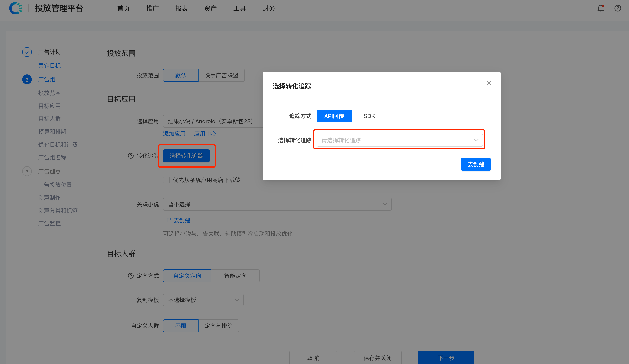Open 复制模板 不选择模板 dropdown

[203, 300]
